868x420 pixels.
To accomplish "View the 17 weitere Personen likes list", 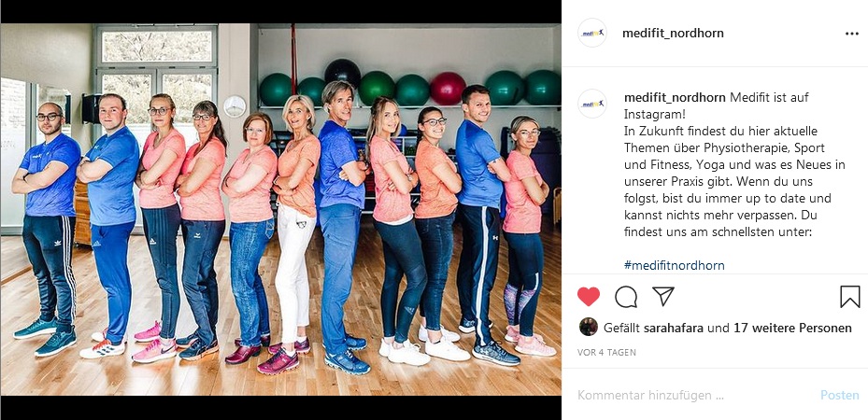I will pyautogui.click(x=792, y=329).
